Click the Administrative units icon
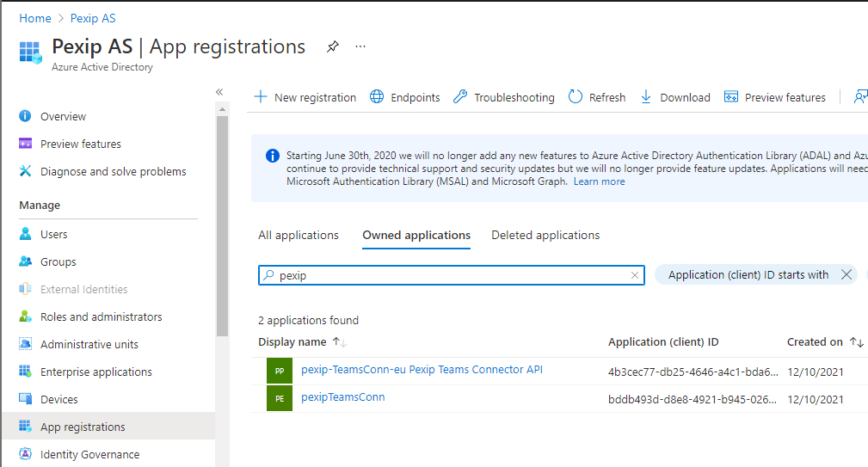Image resolution: width=868 pixels, height=467 pixels. [26, 344]
